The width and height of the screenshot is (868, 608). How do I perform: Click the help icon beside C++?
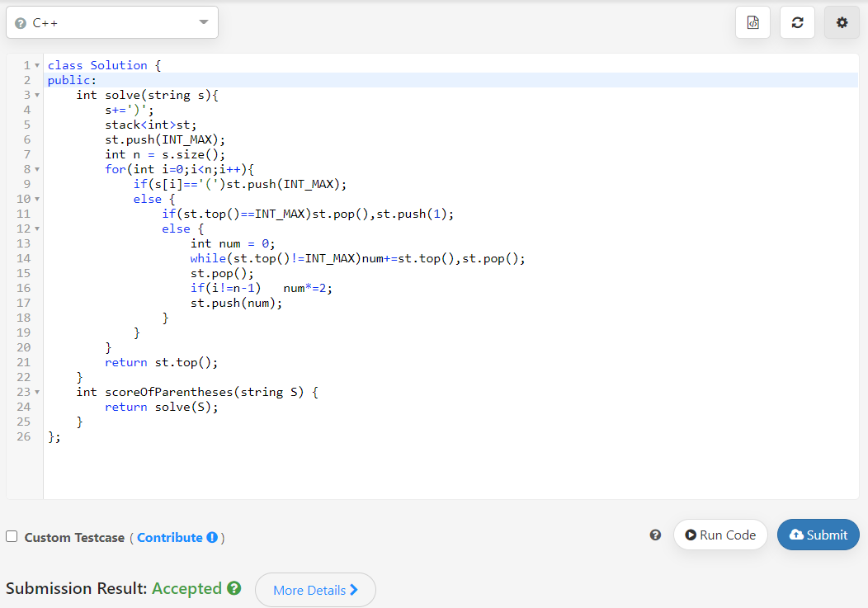pos(21,23)
